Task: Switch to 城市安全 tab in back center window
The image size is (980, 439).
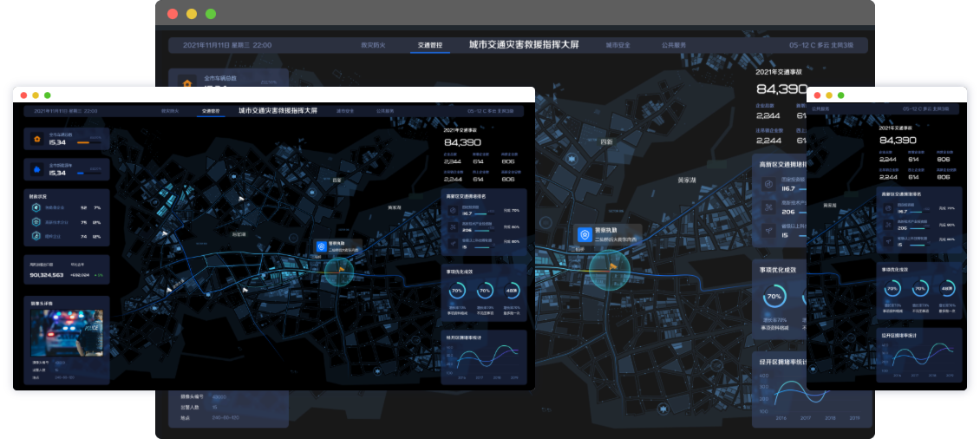Action: (x=617, y=44)
